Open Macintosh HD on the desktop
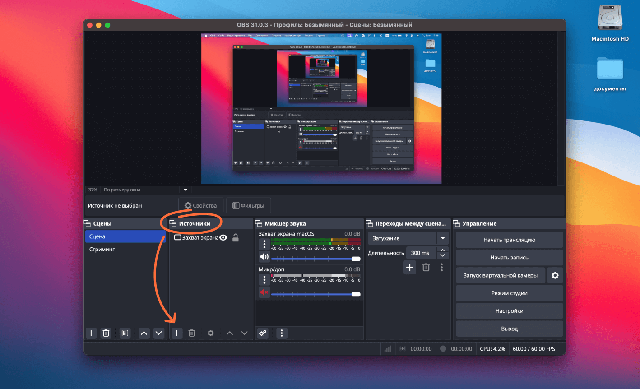This screenshot has height=389, width=640. click(610, 24)
